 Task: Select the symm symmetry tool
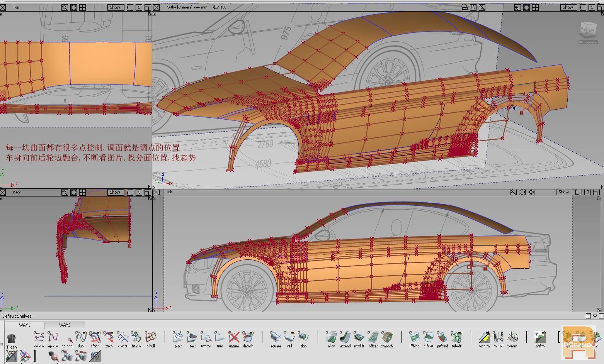click(512, 340)
